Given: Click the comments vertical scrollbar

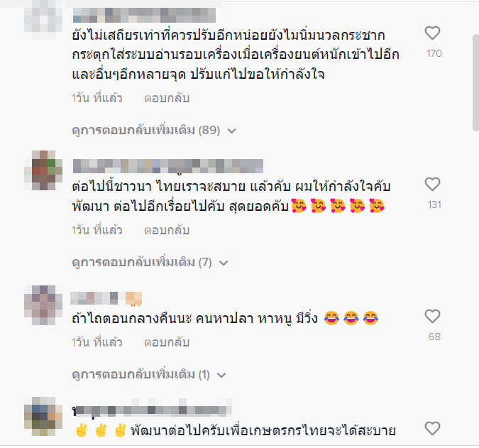Looking at the screenshot, I should tap(475, 83).
